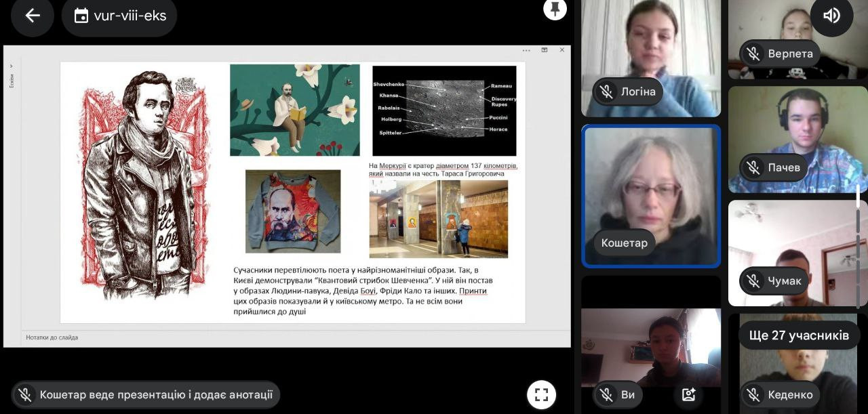
Task: Tap the muted mic badge next to Кеденко
Action: coord(753,394)
